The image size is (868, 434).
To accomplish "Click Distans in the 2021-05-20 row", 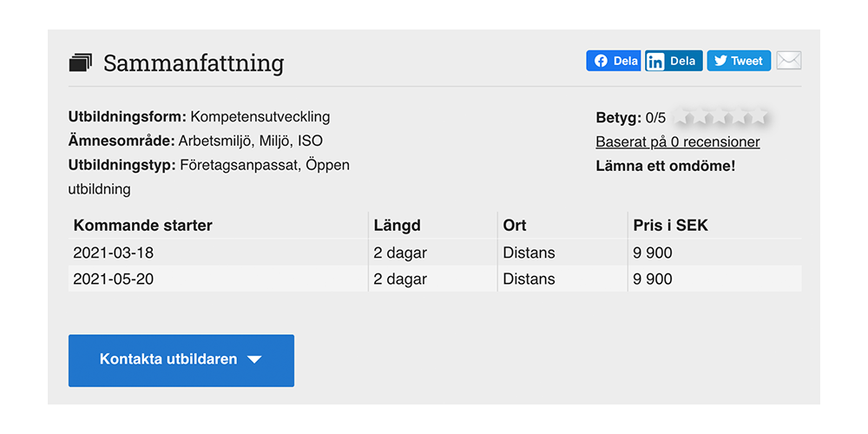I will (529, 279).
